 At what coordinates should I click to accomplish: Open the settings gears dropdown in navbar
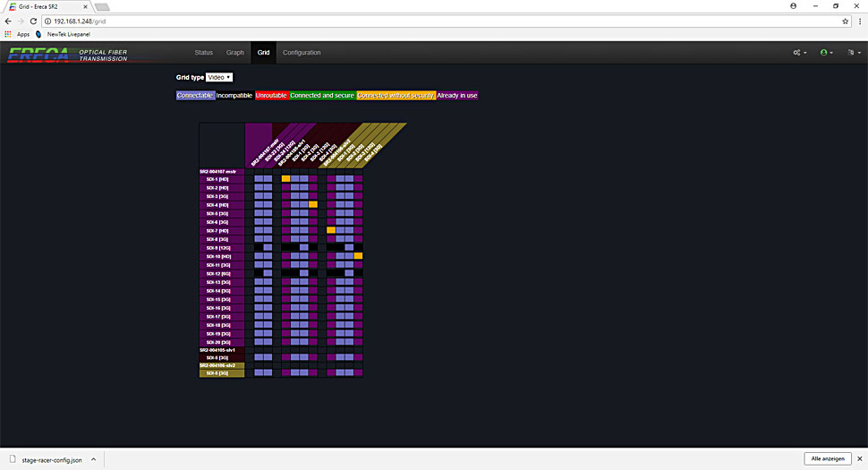[799, 53]
